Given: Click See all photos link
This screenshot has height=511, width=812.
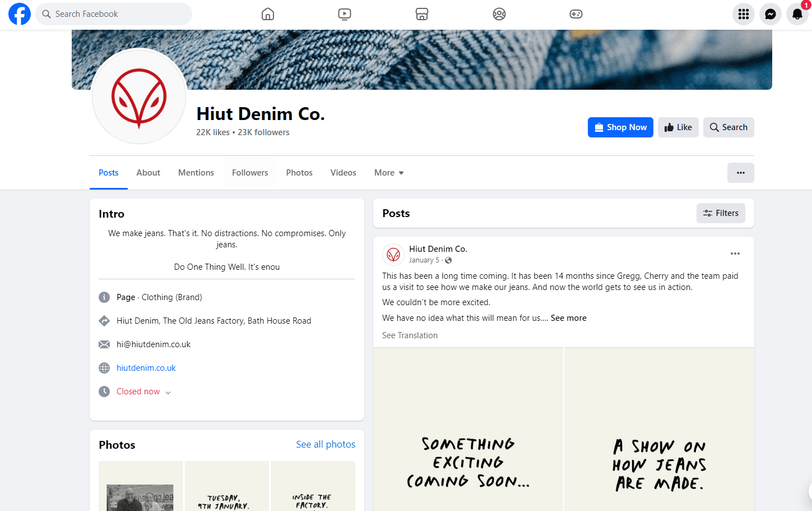Looking at the screenshot, I should point(326,444).
